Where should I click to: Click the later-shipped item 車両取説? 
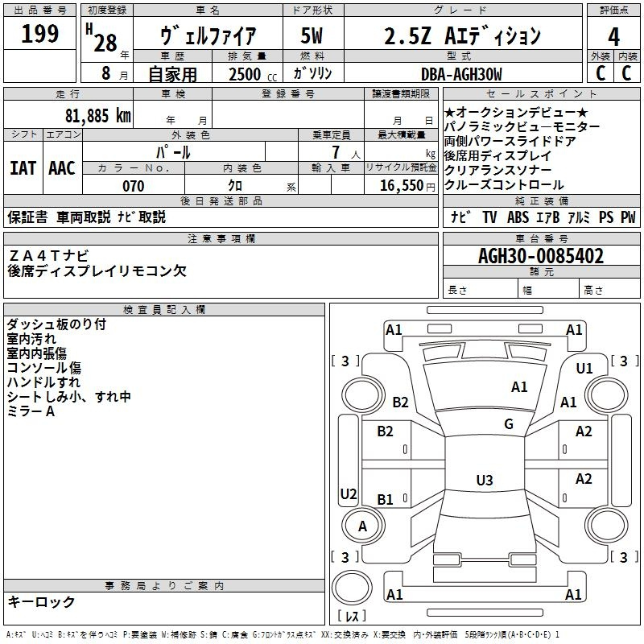pyautogui.click(x=84, y=217)
